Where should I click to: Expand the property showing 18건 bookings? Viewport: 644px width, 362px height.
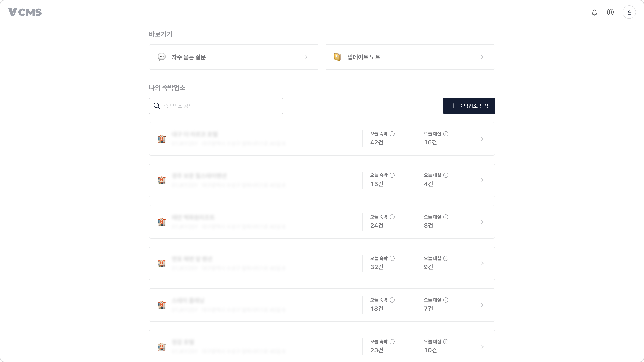point(482,305)
